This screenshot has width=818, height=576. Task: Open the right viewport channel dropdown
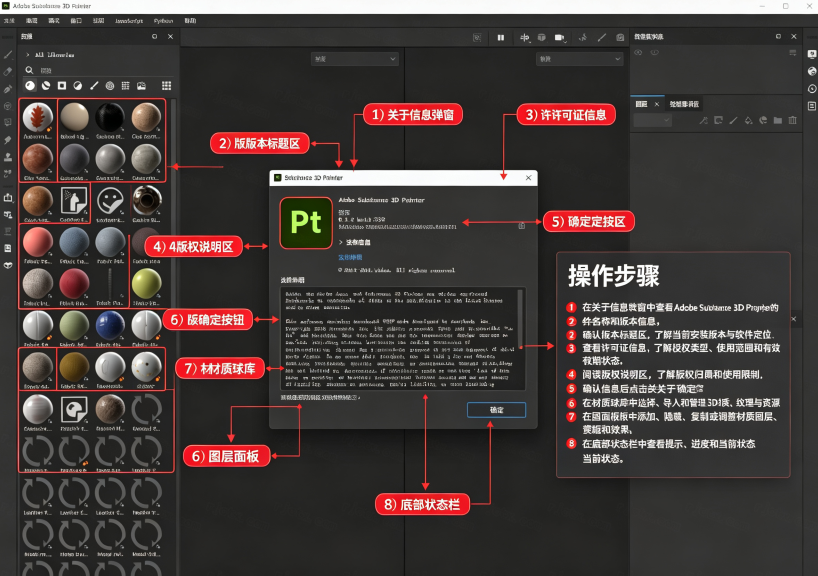(580, 59)
